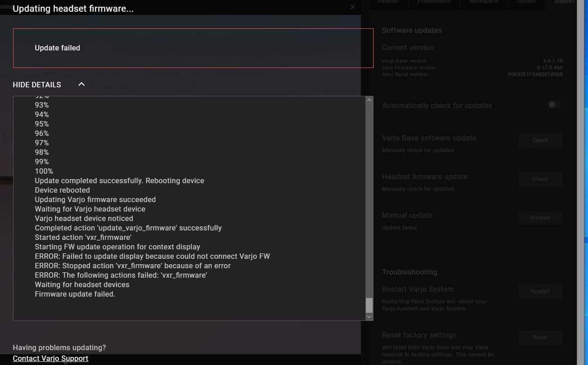Image resolution: width=588 pixels, height=365 pixels.
Task: Reset factory settings button
Action: click(540, 338)
